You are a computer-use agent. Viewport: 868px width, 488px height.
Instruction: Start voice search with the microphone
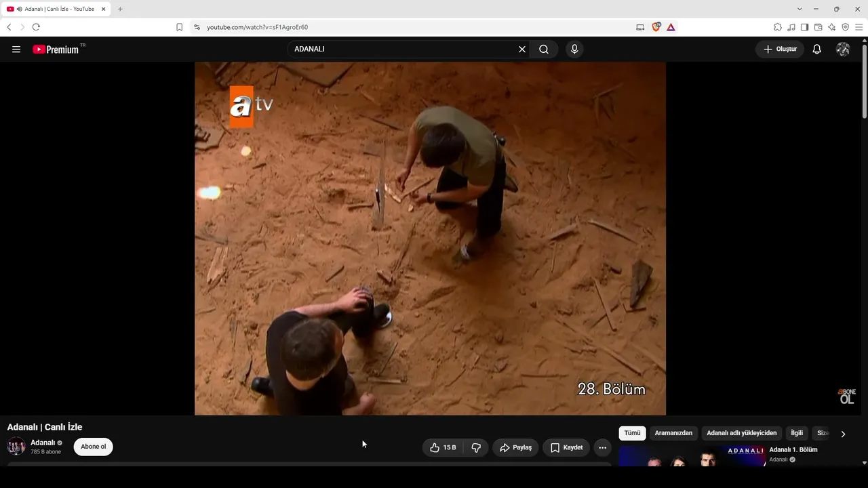click(574, 49)
